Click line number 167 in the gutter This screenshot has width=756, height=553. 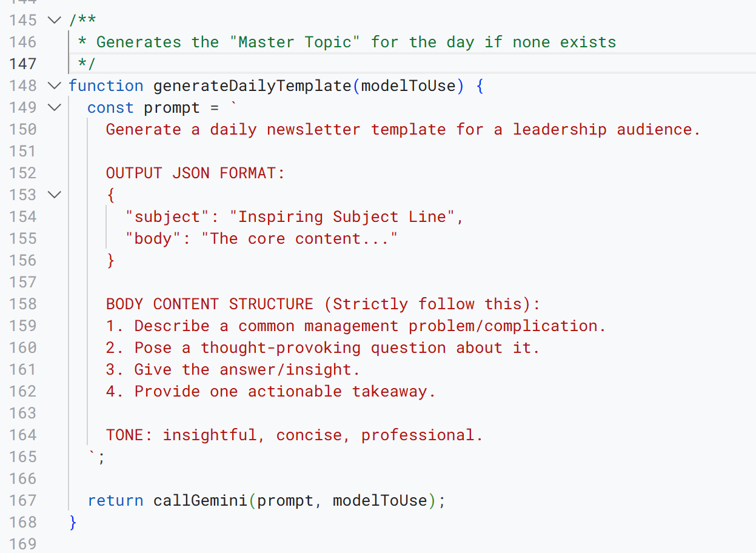point(23,500)
